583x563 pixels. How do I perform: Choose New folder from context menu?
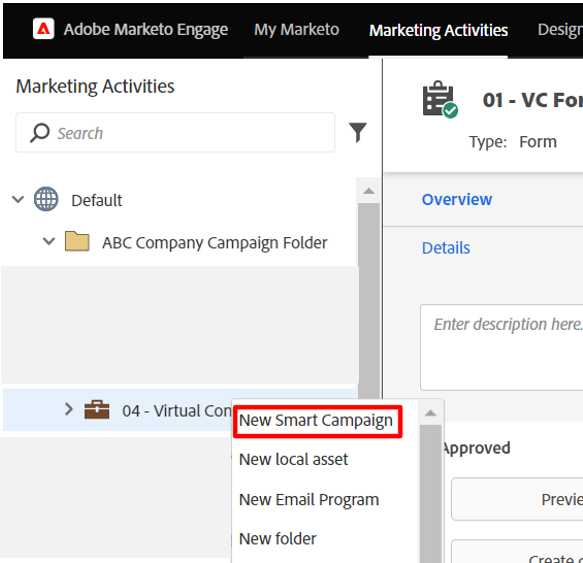[x=278, y=539]
